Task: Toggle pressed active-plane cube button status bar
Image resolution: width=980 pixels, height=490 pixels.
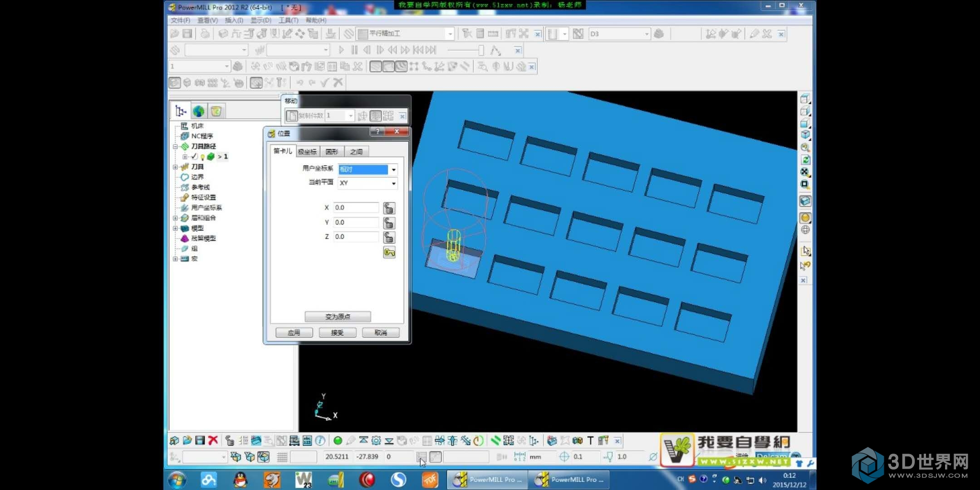Action: click(264, 457)
